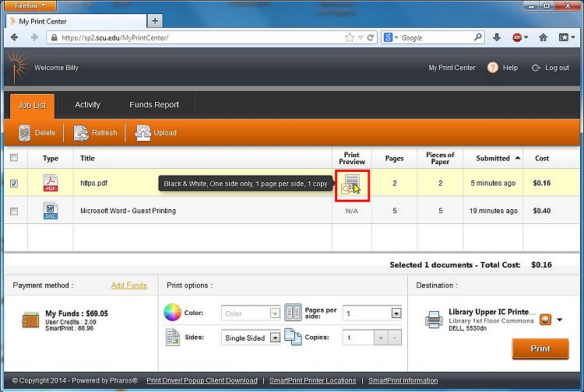Open SmartPrint Printer Locations link
The height and width of the screenshot is (392, 584).
pyautogui.click(x=312, y=380)
